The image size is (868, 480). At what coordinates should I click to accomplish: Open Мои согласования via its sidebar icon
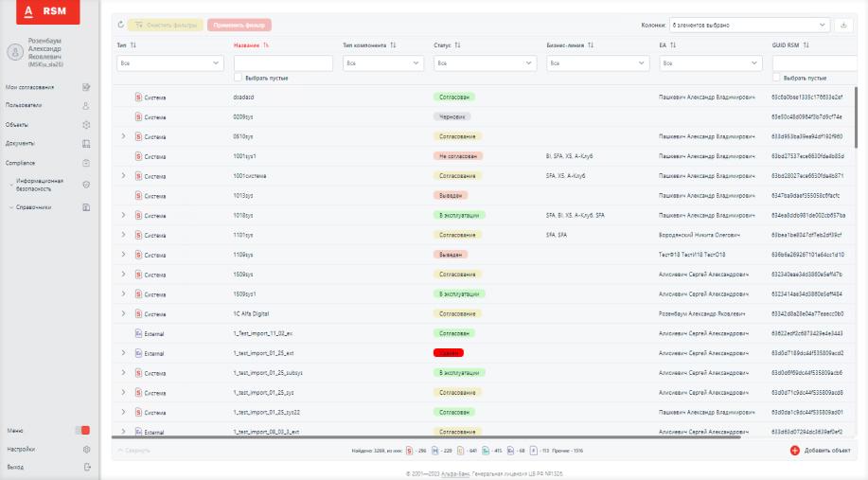tap(86, 86)
